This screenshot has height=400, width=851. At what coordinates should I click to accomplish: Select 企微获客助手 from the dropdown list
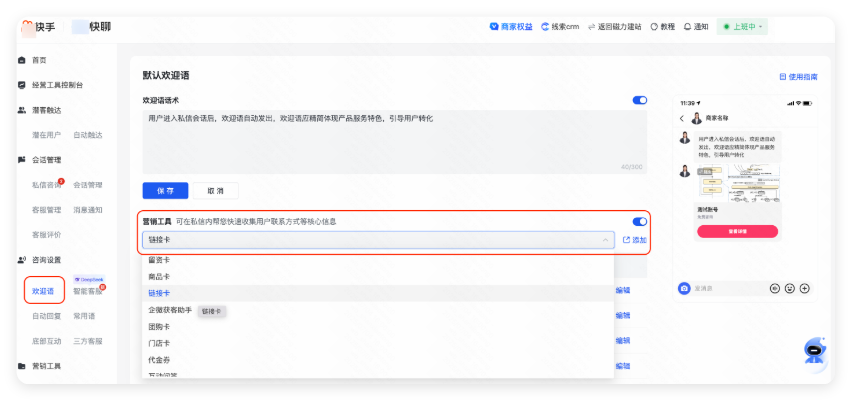(x=170, y=310)
